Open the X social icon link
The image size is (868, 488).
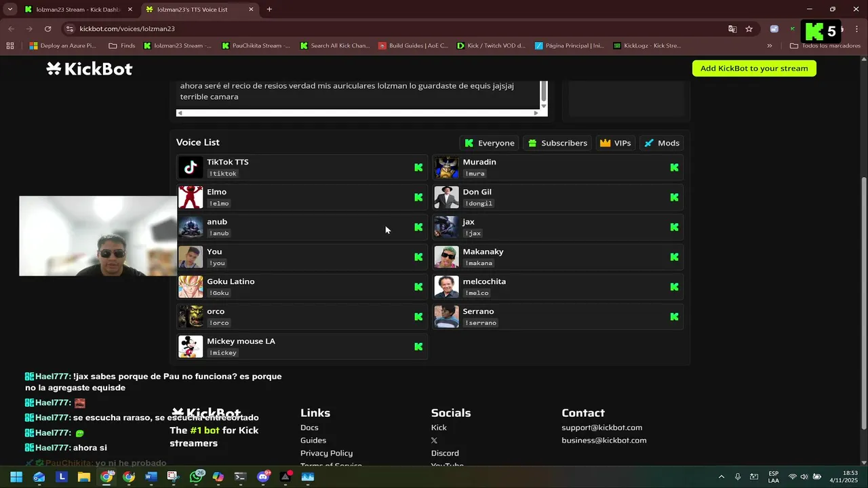(434, 441)
